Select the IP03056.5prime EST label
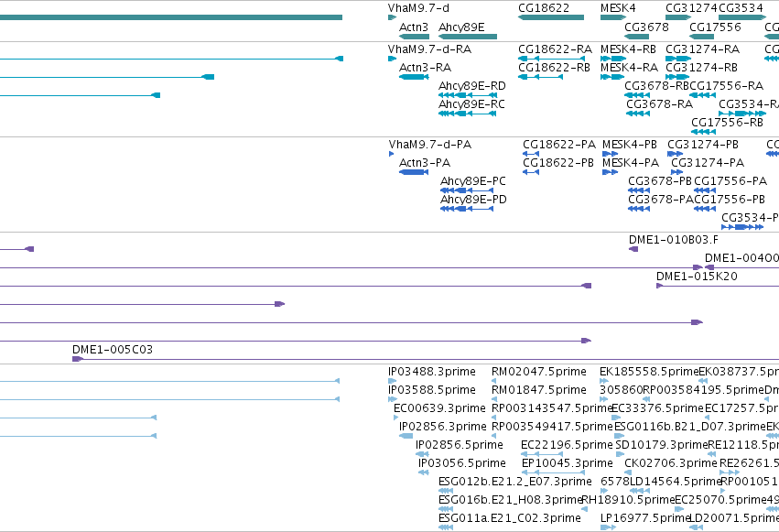Viewport: 779px width, 532px height. tap(461, 463)
